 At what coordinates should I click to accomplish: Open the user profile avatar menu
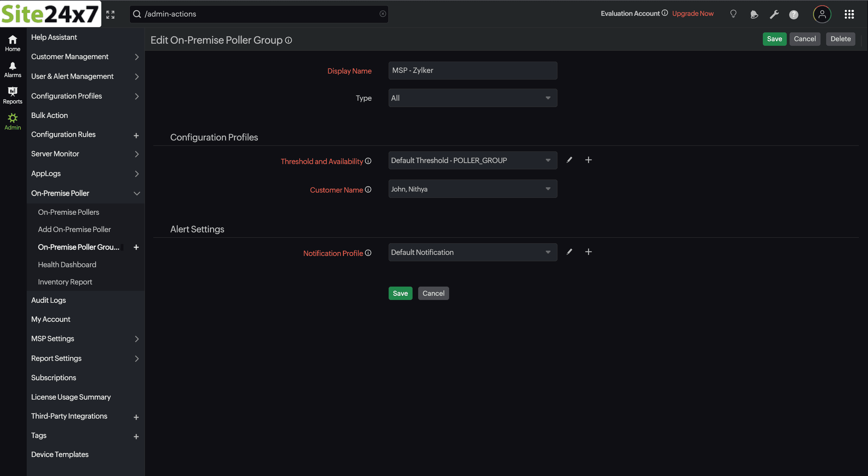coord(822,14)
